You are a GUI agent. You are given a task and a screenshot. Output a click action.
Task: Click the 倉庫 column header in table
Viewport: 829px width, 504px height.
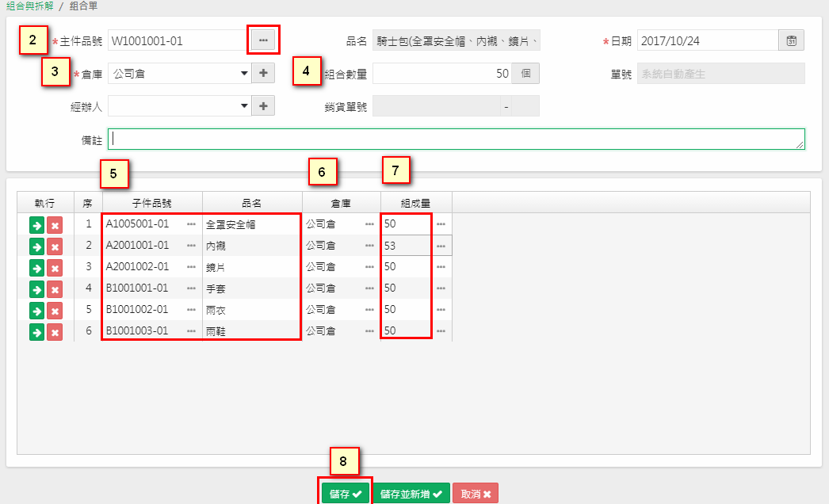(341, 203)
